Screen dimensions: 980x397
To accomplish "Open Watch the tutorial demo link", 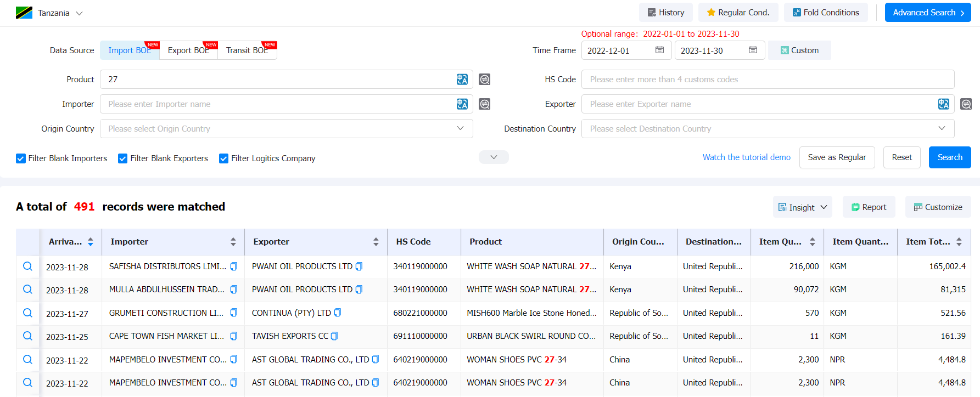I will pyautogui.click(x=746, y=157).
